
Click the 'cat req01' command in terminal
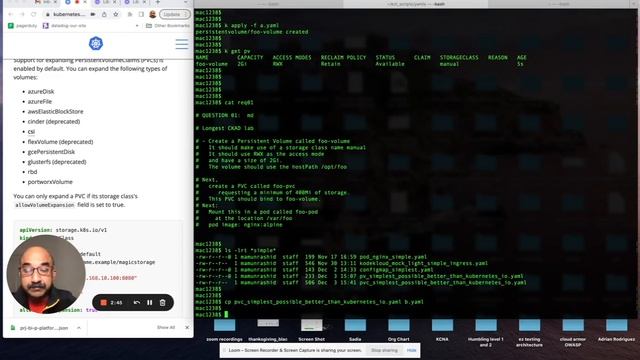pyautogui.click(x=239, y=102)
